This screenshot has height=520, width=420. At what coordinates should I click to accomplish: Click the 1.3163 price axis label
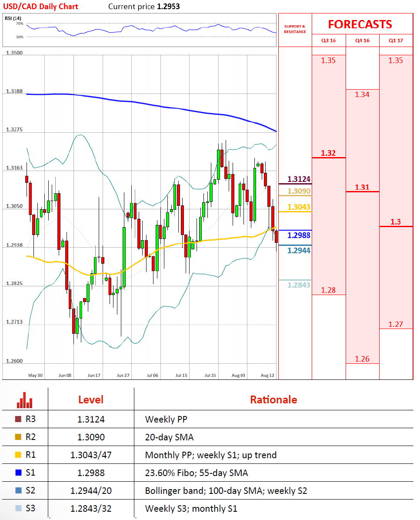[x=14, y=168]
